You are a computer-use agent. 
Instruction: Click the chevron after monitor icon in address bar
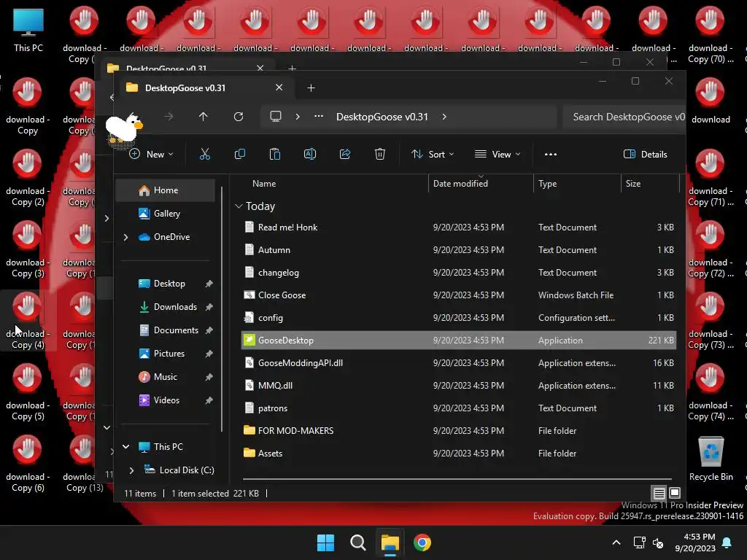[298, 117]
